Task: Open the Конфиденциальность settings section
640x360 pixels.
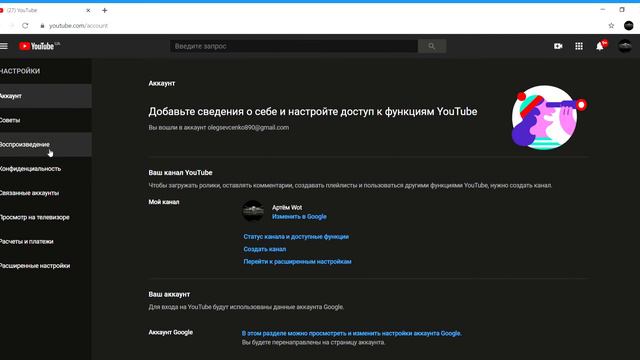Action: pyautogui.click(x=46, y=169)
